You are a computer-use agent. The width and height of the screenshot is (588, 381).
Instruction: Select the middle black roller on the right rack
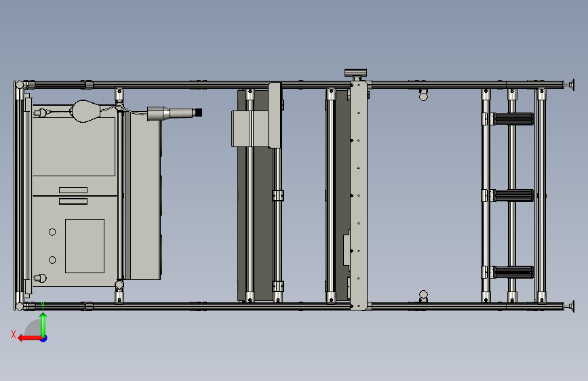(x=513, y=196)
